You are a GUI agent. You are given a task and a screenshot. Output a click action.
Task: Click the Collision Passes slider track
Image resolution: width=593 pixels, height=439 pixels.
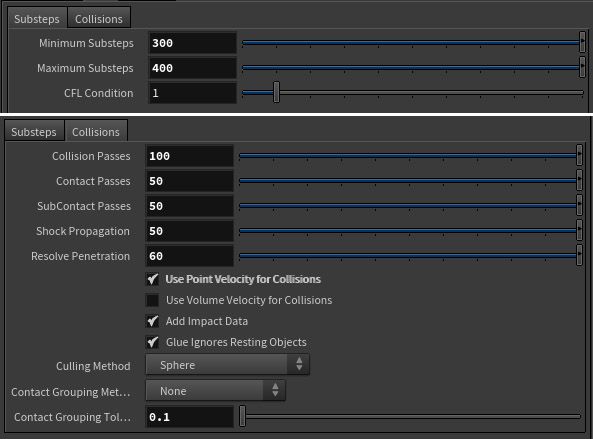pyautogui.click(x=408, y=155)
